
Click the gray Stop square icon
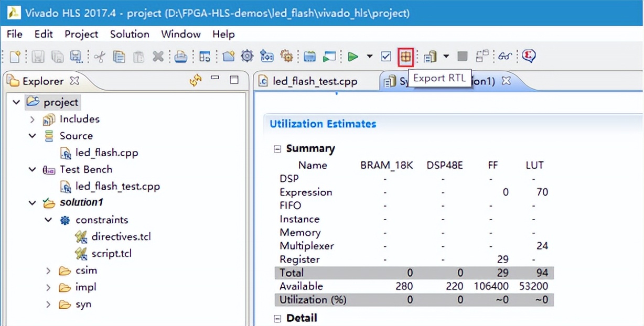462,56
